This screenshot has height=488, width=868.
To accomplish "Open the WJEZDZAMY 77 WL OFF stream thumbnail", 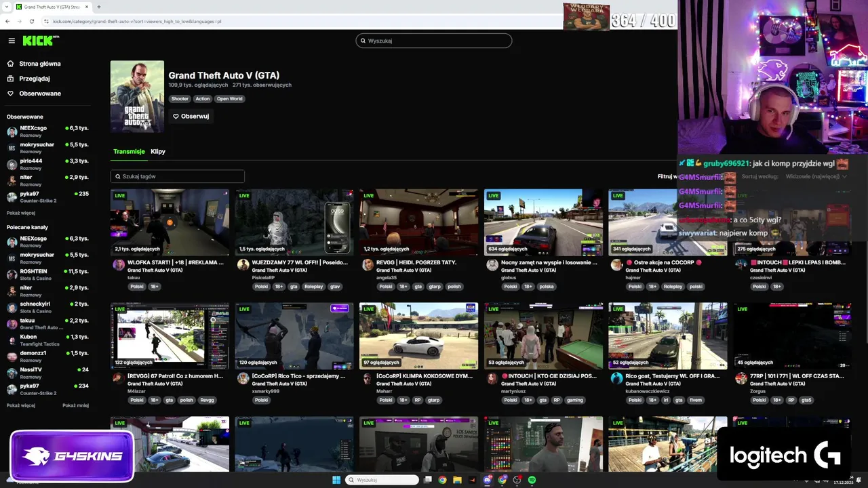I will click(294, 222).
